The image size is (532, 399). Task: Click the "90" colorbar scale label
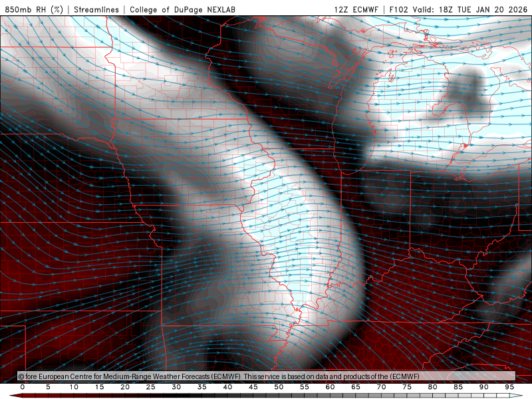tap(484, 387)
